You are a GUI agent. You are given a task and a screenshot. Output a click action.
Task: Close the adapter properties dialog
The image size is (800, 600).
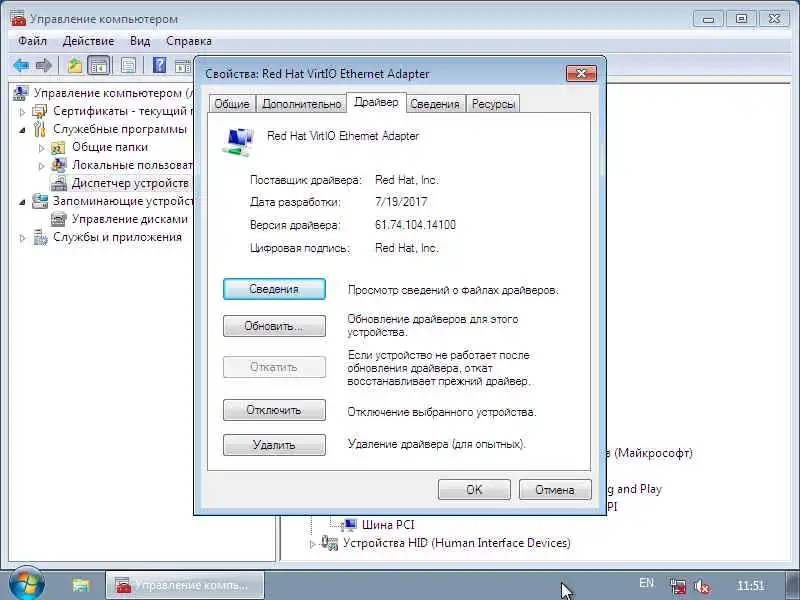pos(581,74)
